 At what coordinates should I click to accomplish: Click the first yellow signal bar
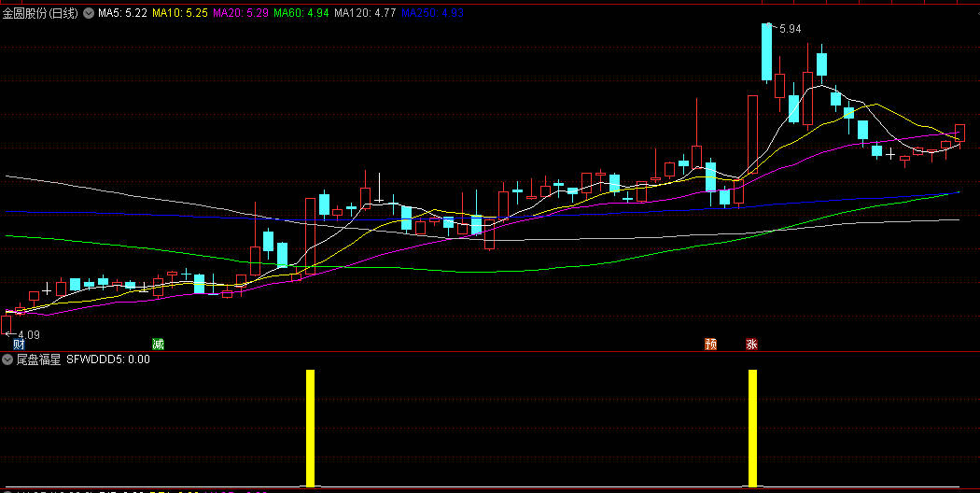(310, 428)
